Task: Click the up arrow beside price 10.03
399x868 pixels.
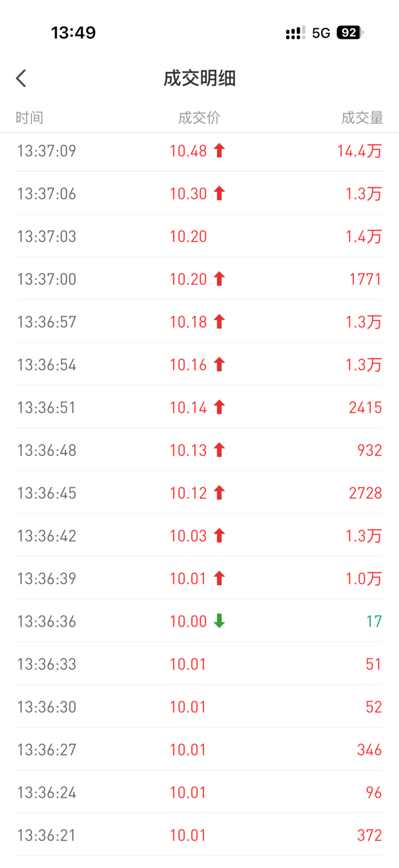Action: point(219,535)
